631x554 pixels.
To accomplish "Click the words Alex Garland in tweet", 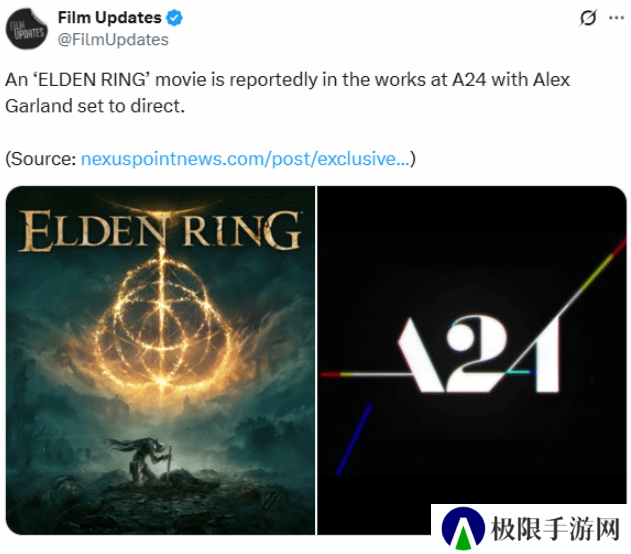I will [x=287, y=93].
